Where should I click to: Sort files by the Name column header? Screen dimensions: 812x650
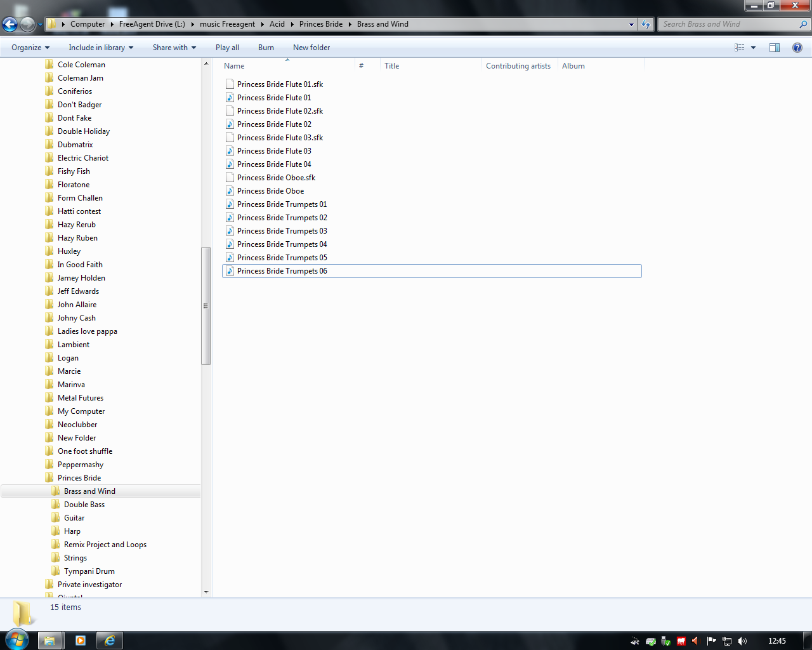234,66
